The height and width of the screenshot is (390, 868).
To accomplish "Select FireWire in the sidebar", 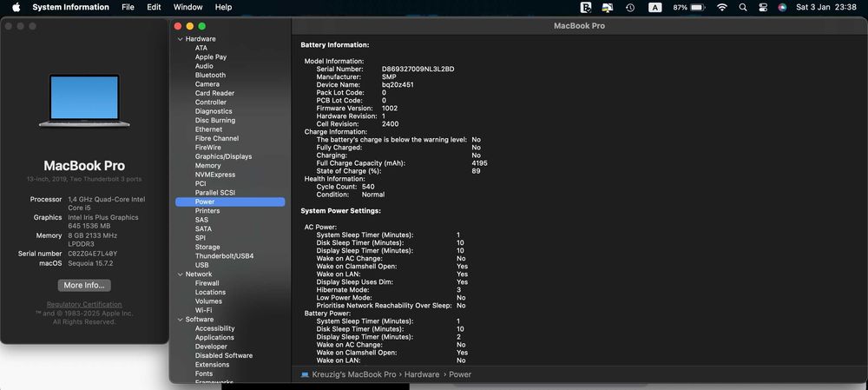I will coord(207,148).
